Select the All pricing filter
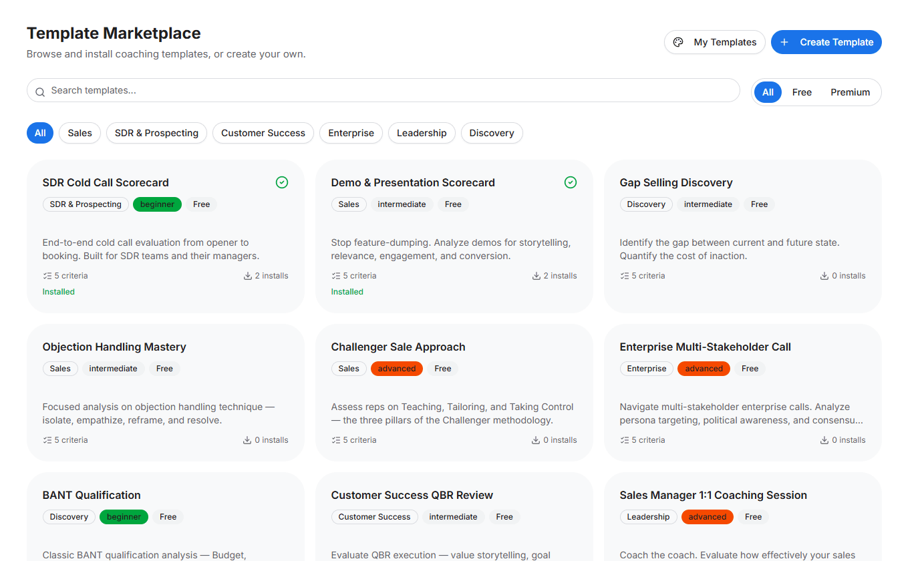 click(x=767, y=91)
